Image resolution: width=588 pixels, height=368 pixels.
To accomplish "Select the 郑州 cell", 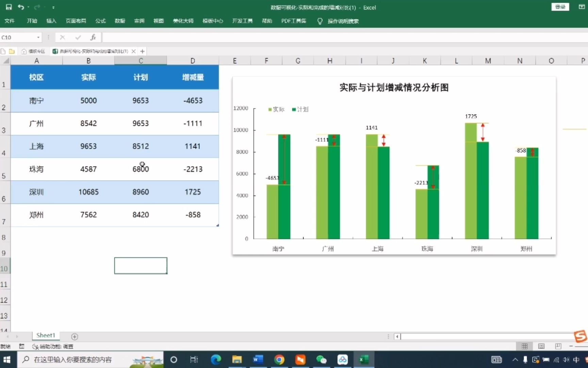I will point(36,215).
